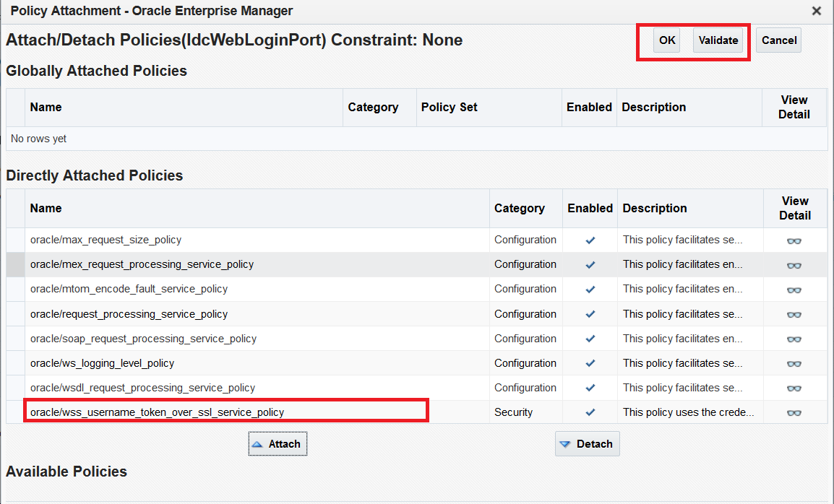
Task: Click enabled checkmark of oracle/request_processing_service_policy row
Action: coord(590,314)
